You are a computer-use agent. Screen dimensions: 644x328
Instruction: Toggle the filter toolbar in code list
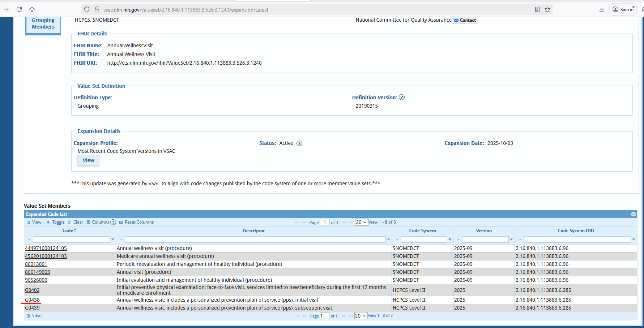pos(56,222)
